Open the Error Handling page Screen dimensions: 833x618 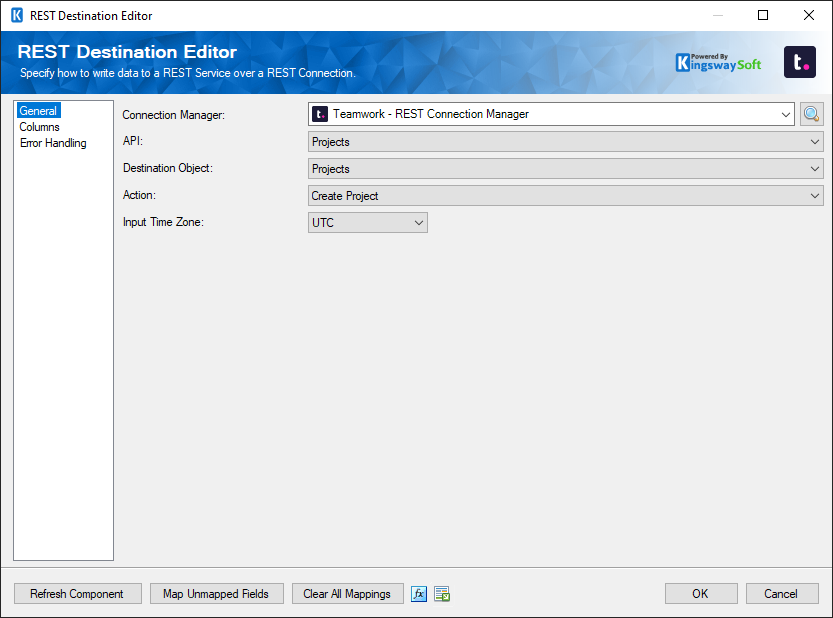(53, 143)
